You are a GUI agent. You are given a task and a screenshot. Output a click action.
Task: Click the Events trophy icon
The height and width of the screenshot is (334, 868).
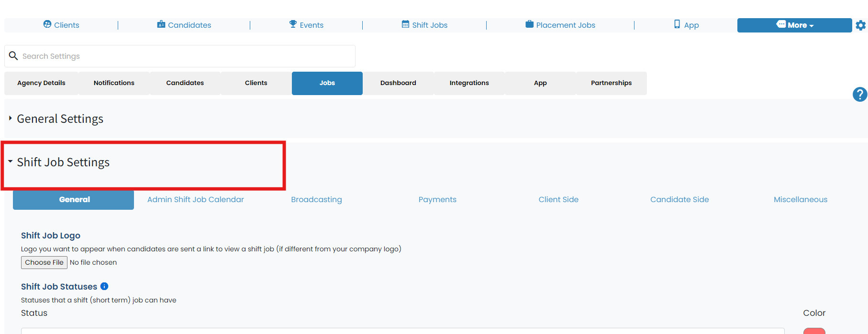[293, 24]
